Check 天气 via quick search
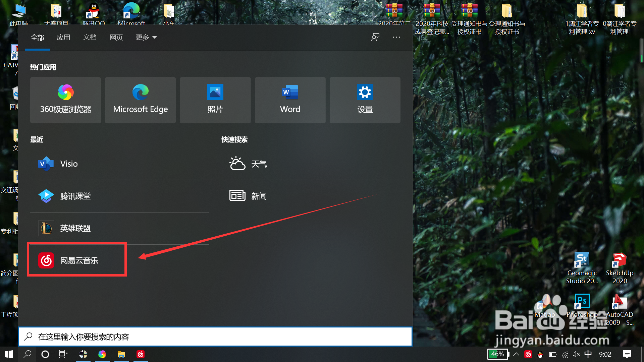The height and width of the screenshot is (362, 644). 259,164
